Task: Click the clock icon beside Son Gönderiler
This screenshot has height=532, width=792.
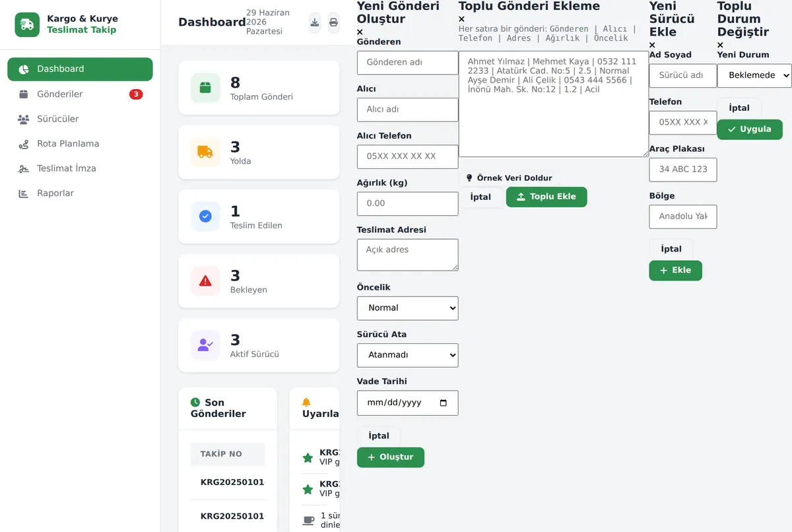Action: click(195, 402)
